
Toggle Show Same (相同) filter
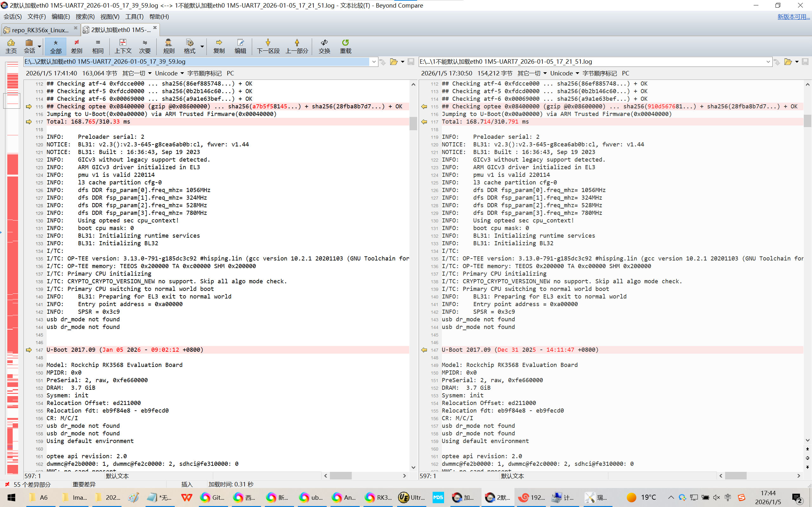[x=98, y=46]
